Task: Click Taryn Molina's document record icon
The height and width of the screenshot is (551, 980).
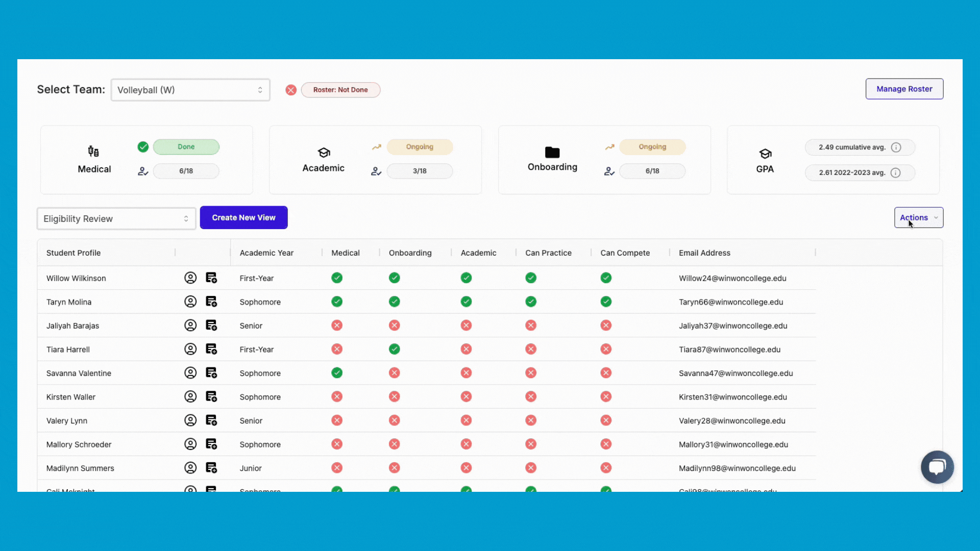Action: (x=211, y=302)
